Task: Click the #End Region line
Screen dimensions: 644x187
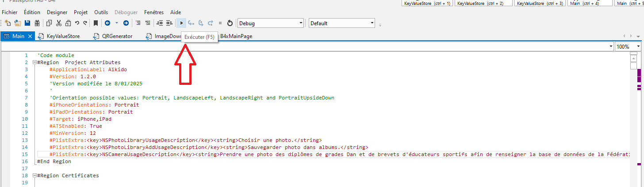Action: coord(54,162)
